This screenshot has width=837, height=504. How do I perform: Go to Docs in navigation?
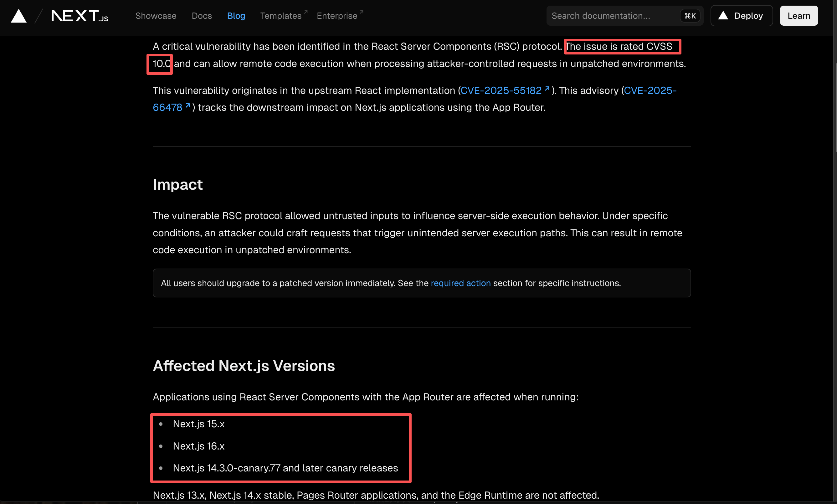[x=202, y=16]
